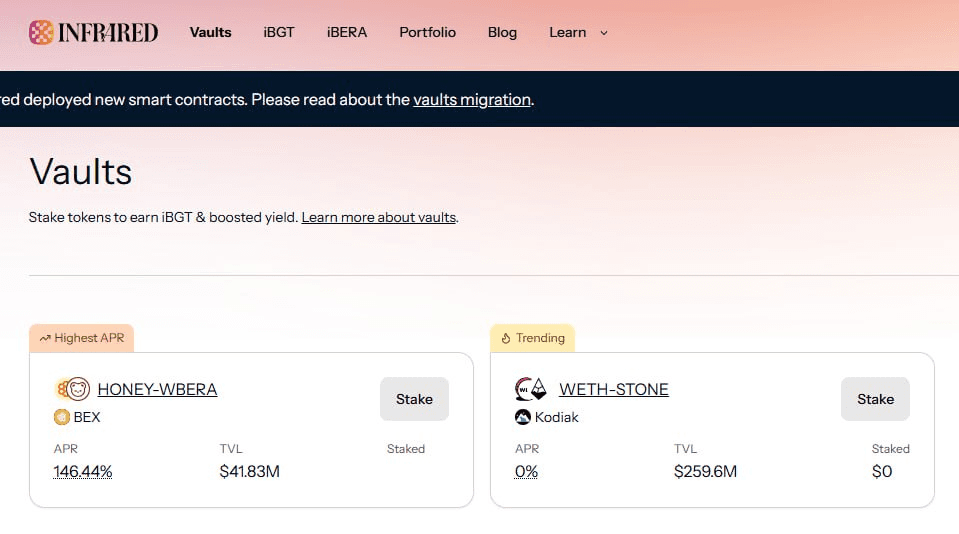
Task: Open the WETH-STONE vault link
Action: pos(613,389)
